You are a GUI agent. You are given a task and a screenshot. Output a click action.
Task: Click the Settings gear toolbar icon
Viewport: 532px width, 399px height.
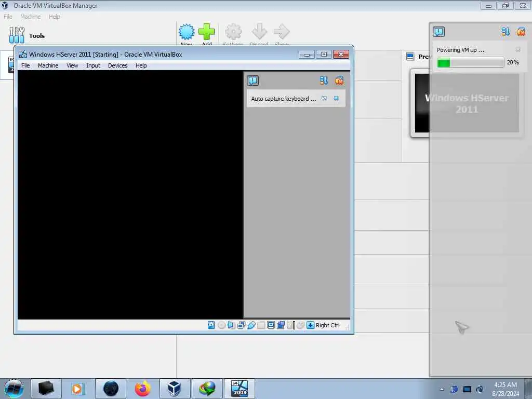pyautogui.click(x=233, y=32)
